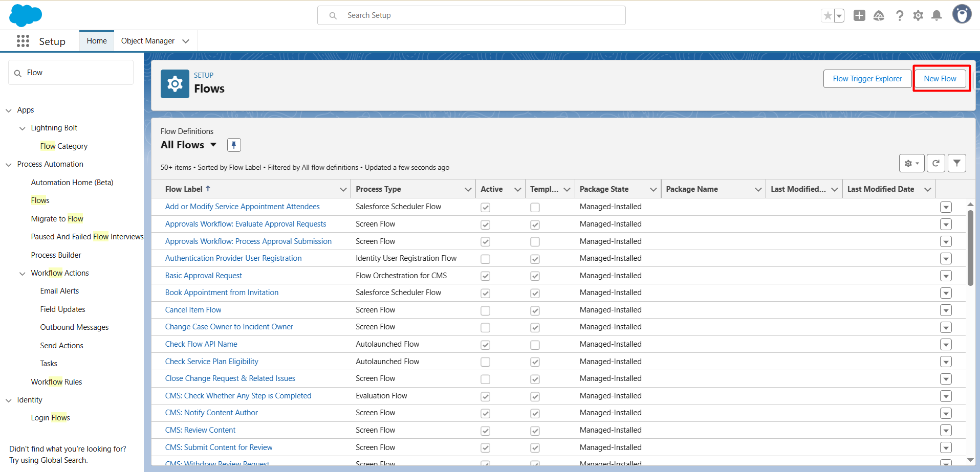Open the Notifications bell
The height and width of the screenshot is (472, 980).
coord(937,16)
